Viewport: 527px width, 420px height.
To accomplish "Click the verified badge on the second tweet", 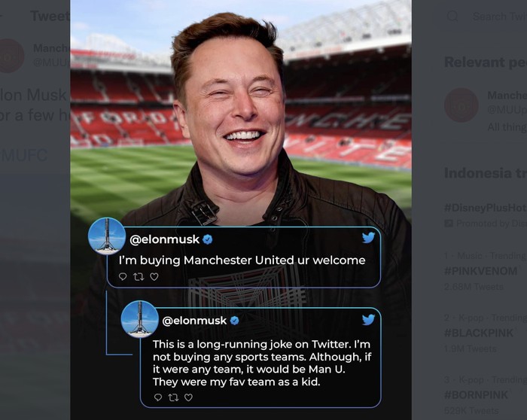I will (234, 321).
